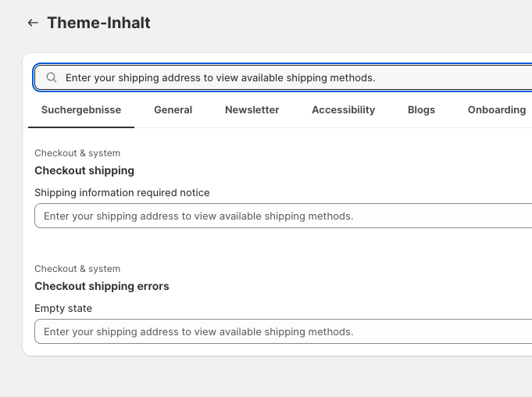Go to the Accessibility tab
Viewport: 532px width, 397px height.
tap(343, 110)
